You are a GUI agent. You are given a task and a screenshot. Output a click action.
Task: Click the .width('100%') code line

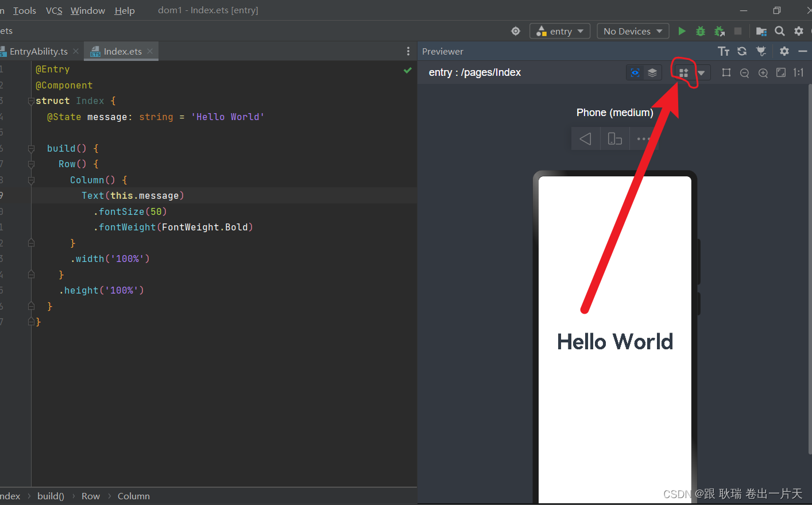(110, 259)
